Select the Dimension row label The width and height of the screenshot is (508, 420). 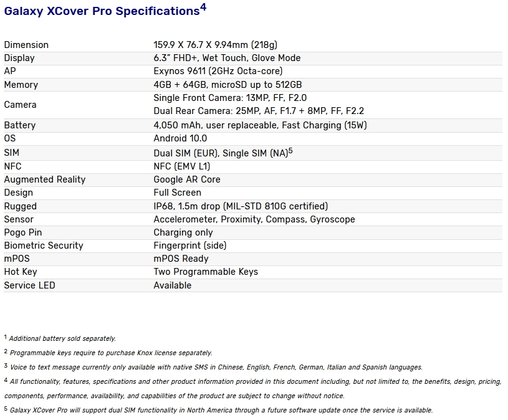point(26,45)
